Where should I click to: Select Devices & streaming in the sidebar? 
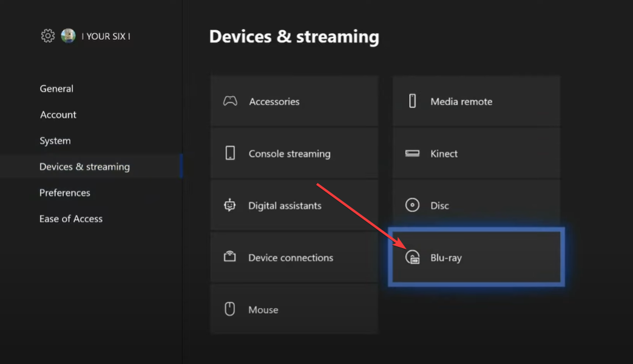[84, 166]
